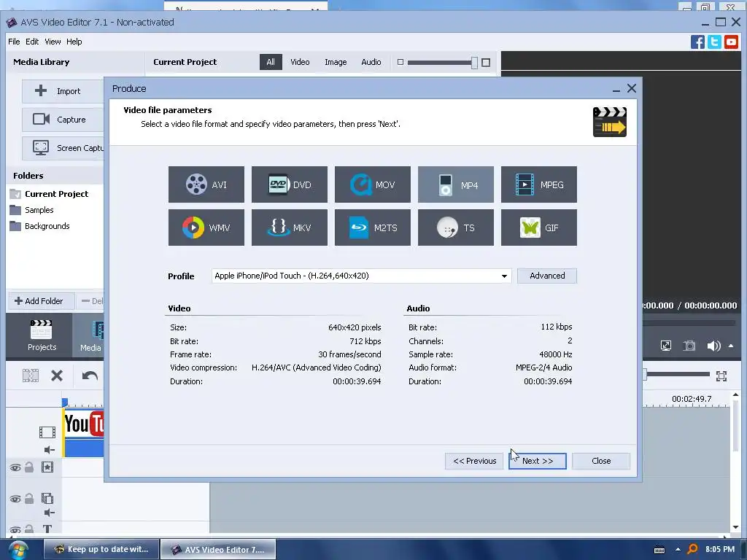Viewport: 747px width, 560px height.
Task: Switch to the Video media filter tab
Action: (300, 62)
